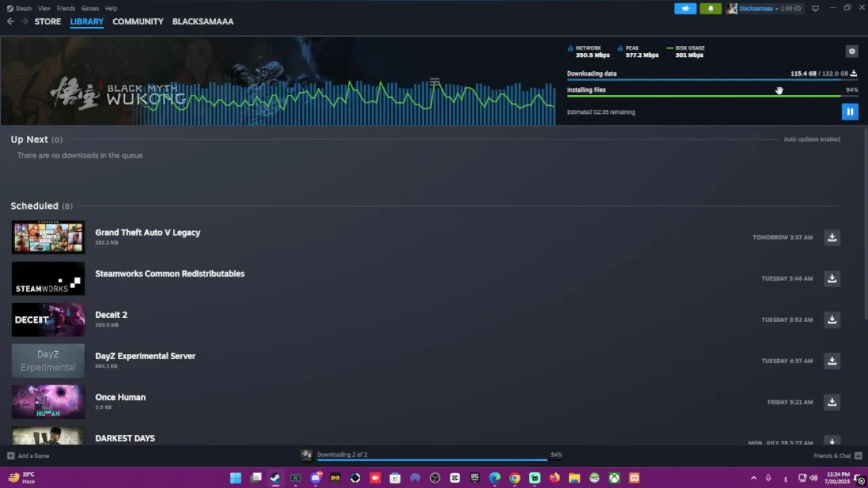The width and height of the screenshot is (868, 488).
Task: Download DayZ Experimental Server update now
Action: (x=832, y=361)
